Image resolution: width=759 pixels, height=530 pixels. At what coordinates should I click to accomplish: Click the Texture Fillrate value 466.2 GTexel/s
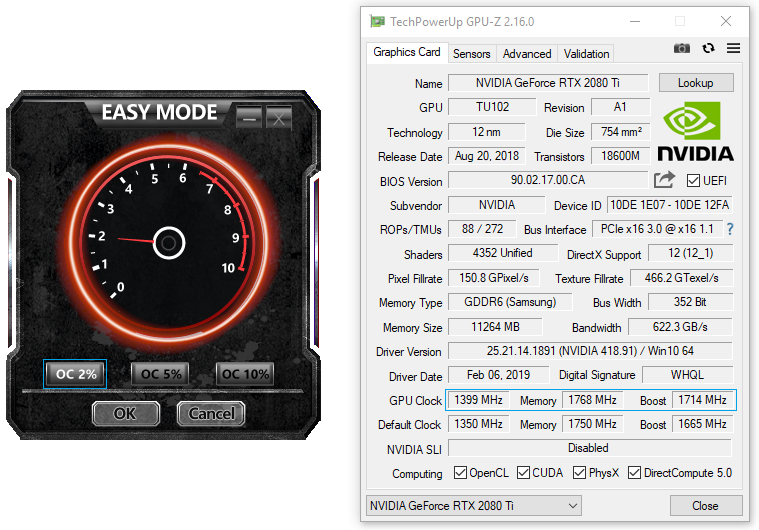681,278
